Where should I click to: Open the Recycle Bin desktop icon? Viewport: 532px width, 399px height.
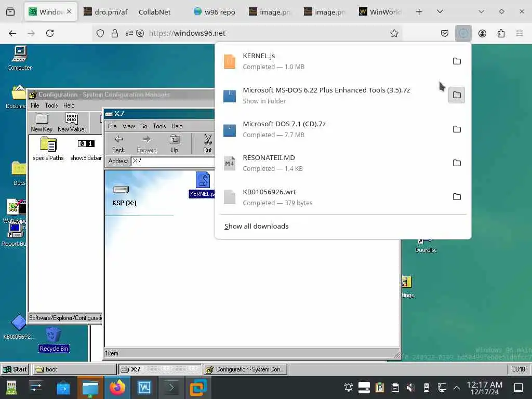click(x=54, y=339)
